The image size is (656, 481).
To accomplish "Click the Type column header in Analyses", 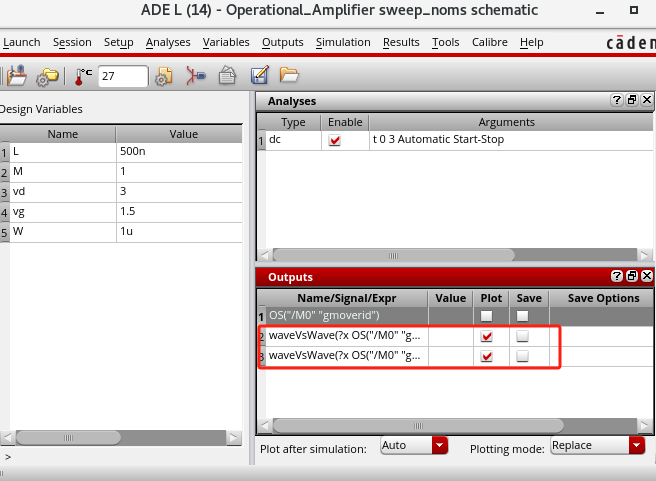I will [293, 122].
